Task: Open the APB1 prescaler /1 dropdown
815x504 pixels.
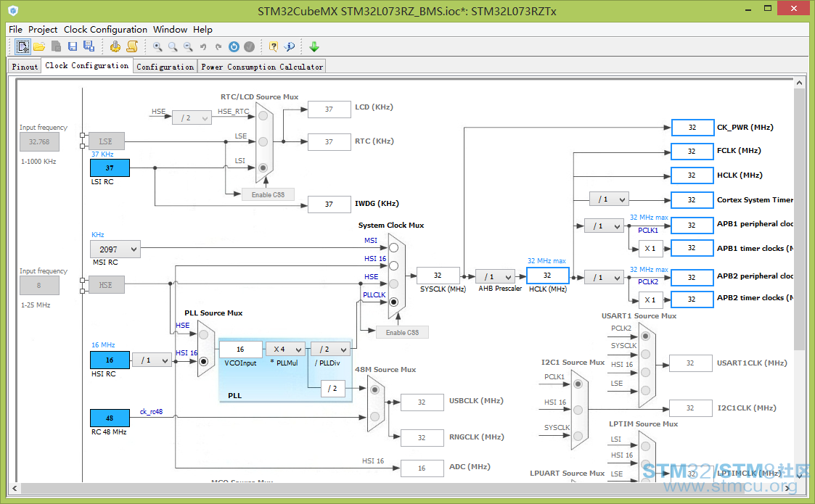Action: click(x=604, y=226)
